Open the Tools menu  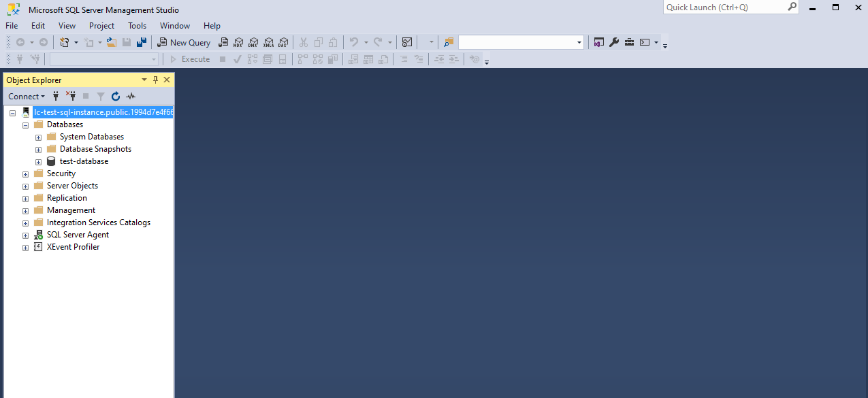pyautogui.click(x=137, y=26)
